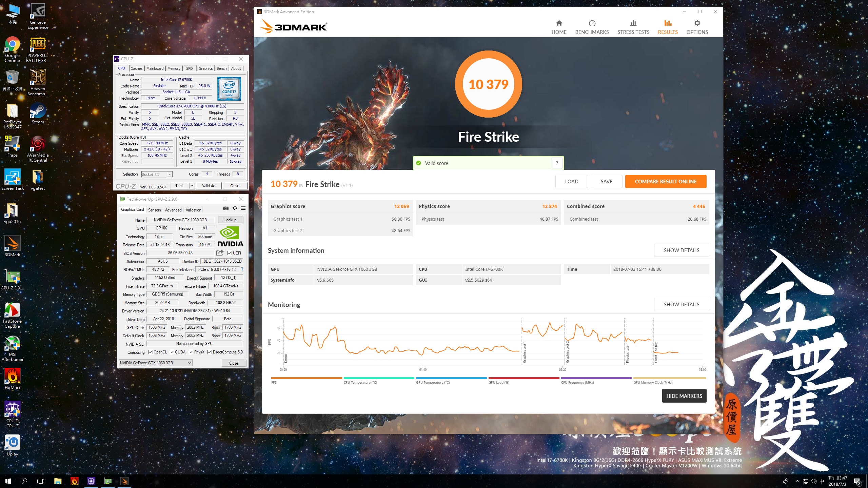
Task: Go to 3DMark Home icon
Action: [x=559, y=23]
